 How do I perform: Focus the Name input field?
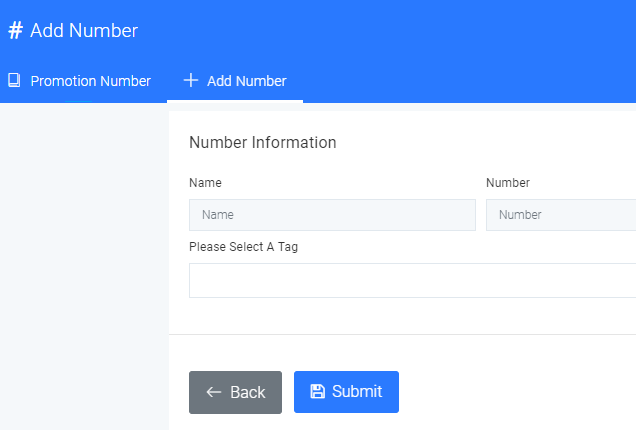[332, 215]
